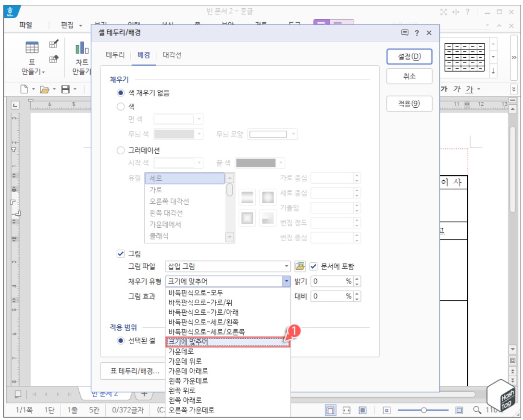Viewport: 523px width, 420px height.
Task: Click the 끝 색 gray color swatch
Action: (256, 163)
